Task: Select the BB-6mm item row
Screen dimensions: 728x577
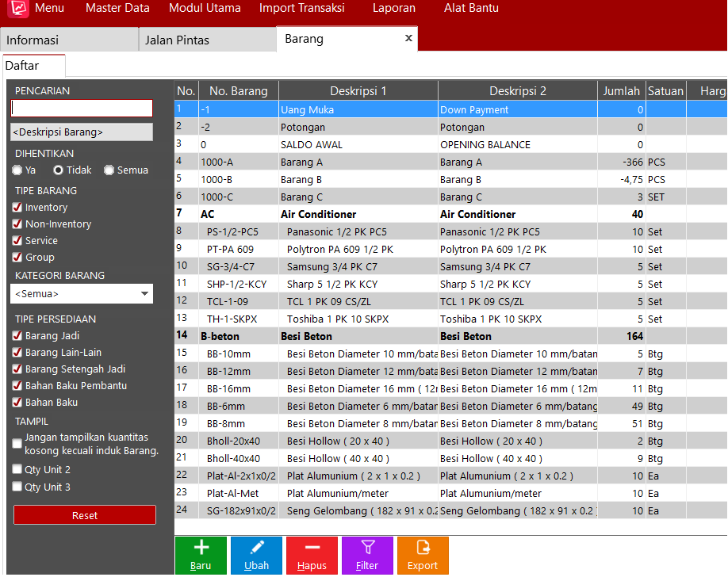Action: tap(450, 406)
